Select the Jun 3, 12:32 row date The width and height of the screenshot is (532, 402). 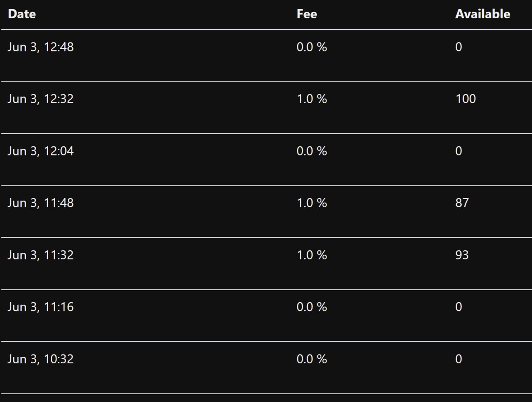(40, 99)
